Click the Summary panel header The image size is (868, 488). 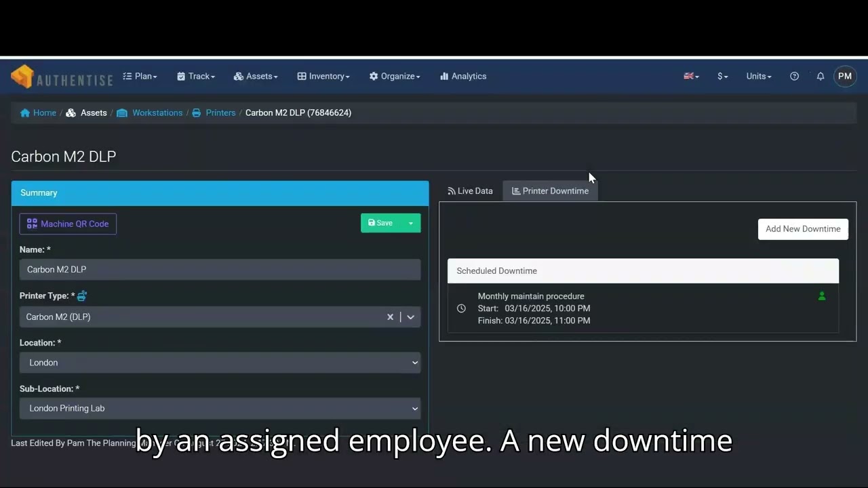point(220,193)
